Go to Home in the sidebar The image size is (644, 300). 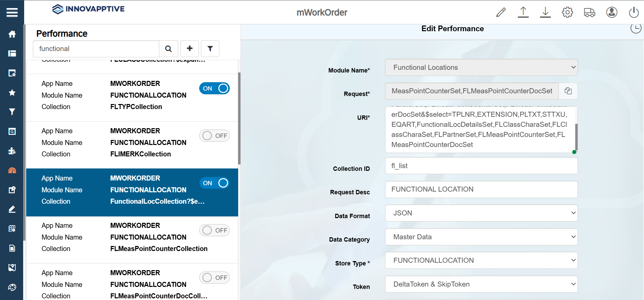12,34
